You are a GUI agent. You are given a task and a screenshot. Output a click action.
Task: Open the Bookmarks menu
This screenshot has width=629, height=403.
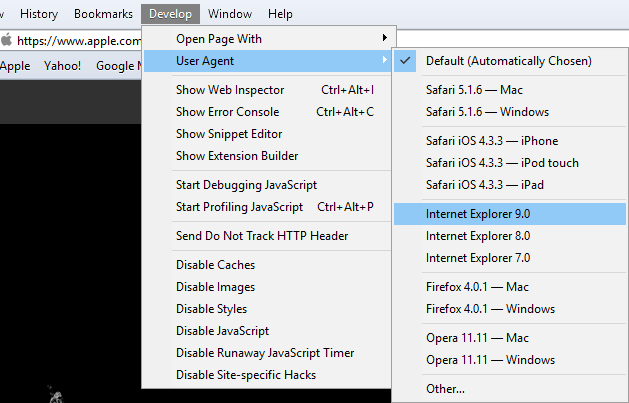[102, 14]
